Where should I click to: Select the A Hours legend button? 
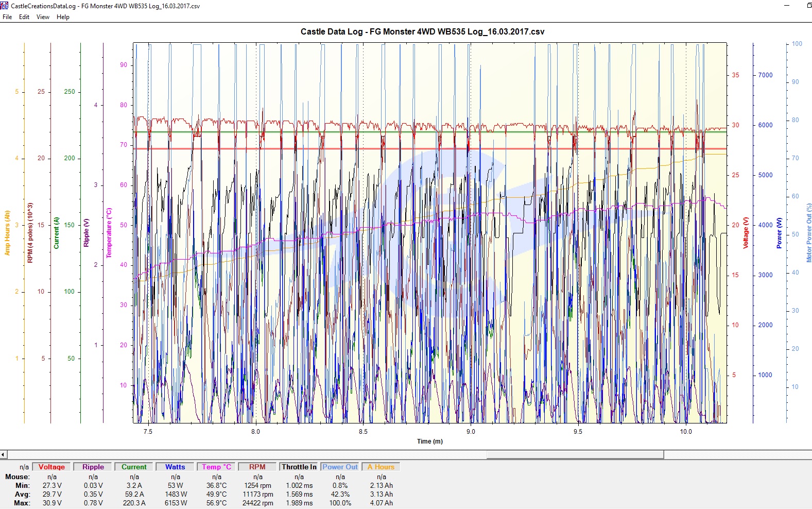(x=381, y=467)
